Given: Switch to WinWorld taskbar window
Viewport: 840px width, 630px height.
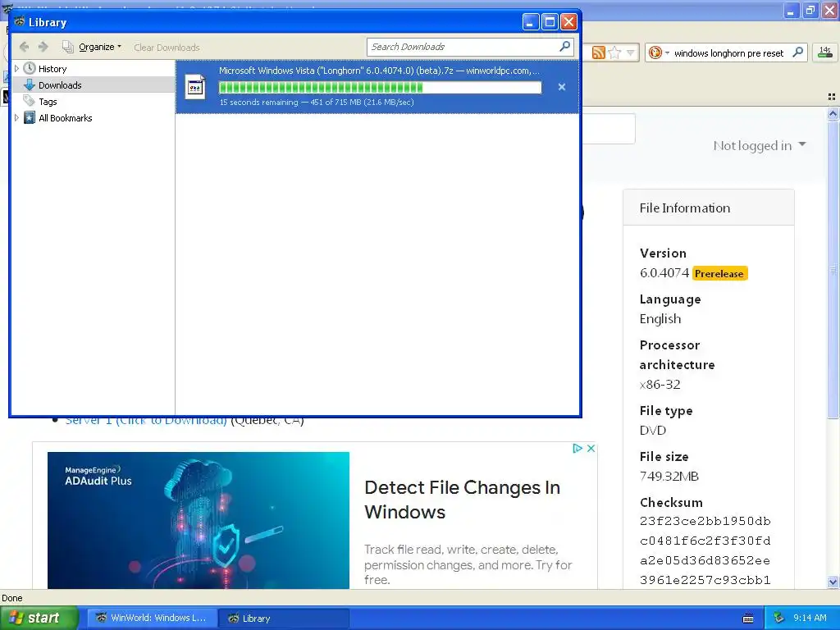Looking at the screenshot, I should tap(152, 619).
